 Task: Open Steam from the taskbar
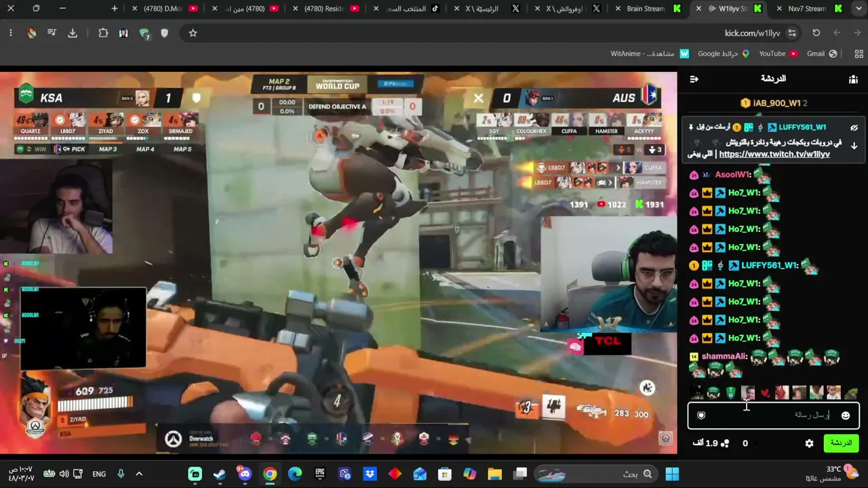(x=220, y=474)
